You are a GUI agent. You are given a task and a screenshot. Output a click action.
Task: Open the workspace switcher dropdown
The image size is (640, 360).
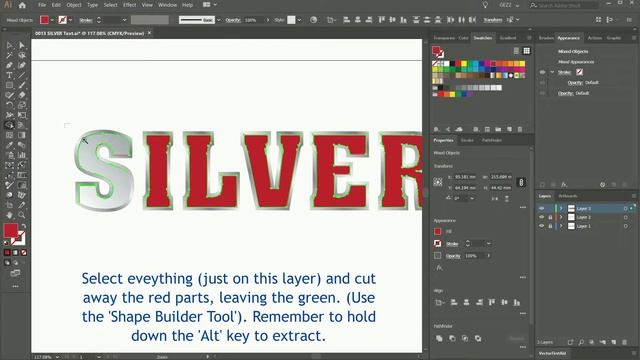click(509, 5)
